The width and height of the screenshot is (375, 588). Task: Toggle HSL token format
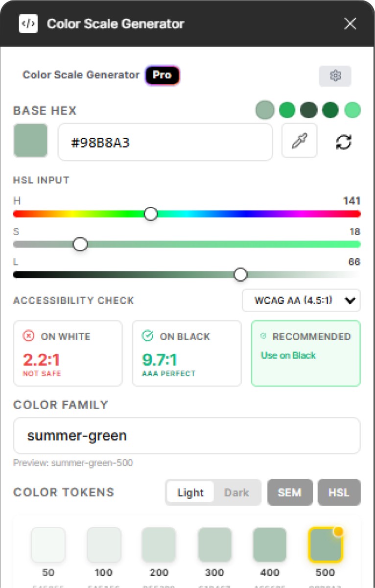point(339,492)
